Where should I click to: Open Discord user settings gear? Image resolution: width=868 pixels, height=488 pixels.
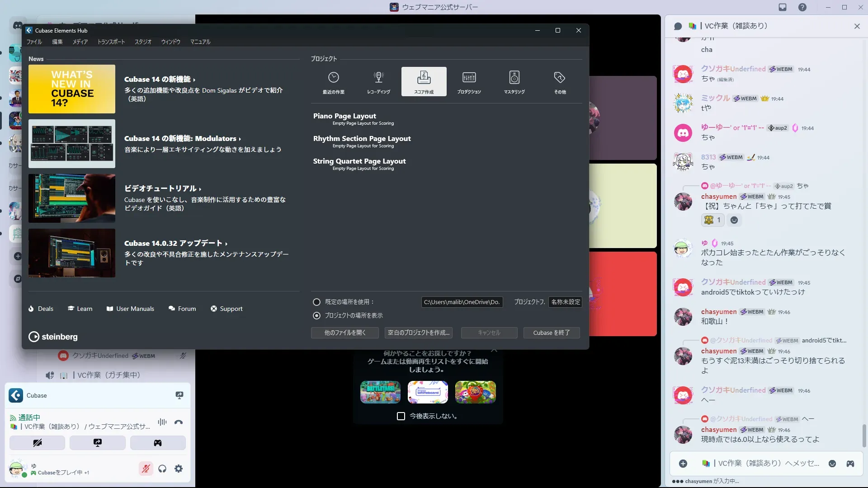(179, 469)
